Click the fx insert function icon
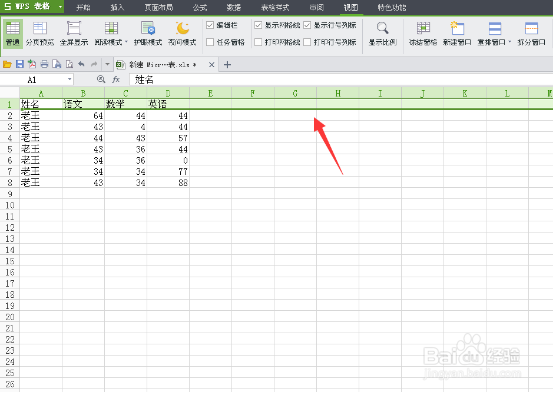 point(116,79)
